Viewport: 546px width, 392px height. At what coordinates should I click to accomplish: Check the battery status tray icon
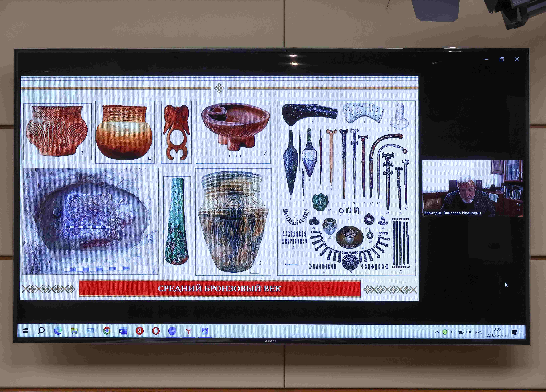click(x=461, y=332)
